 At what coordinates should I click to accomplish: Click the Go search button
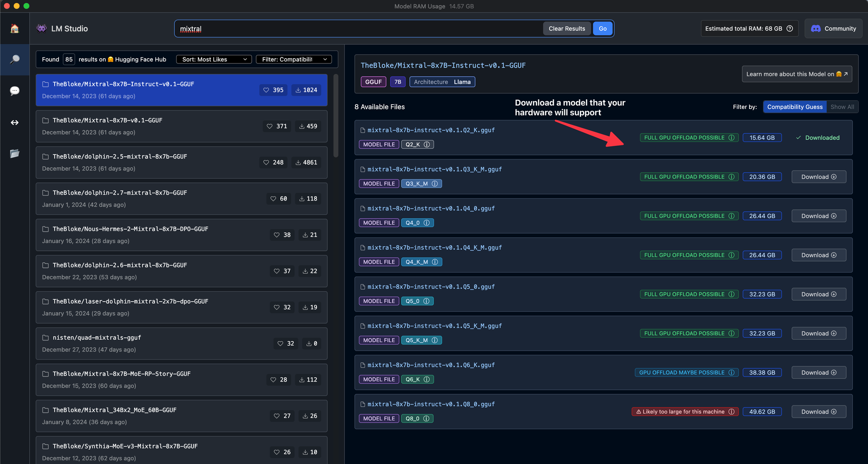[x=603, y=29]
